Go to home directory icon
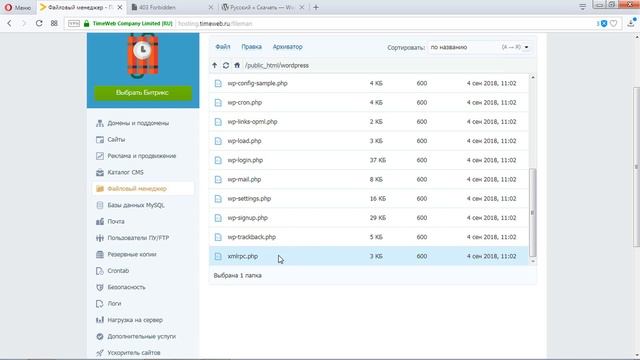Image resolution: width=640 pixels, height=360 pixels. pos(237,65)
